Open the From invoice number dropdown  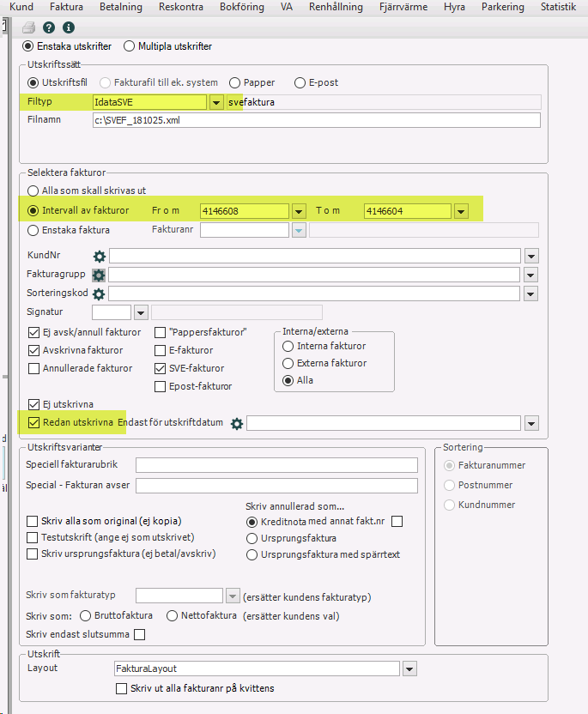(x=299, y=211)
